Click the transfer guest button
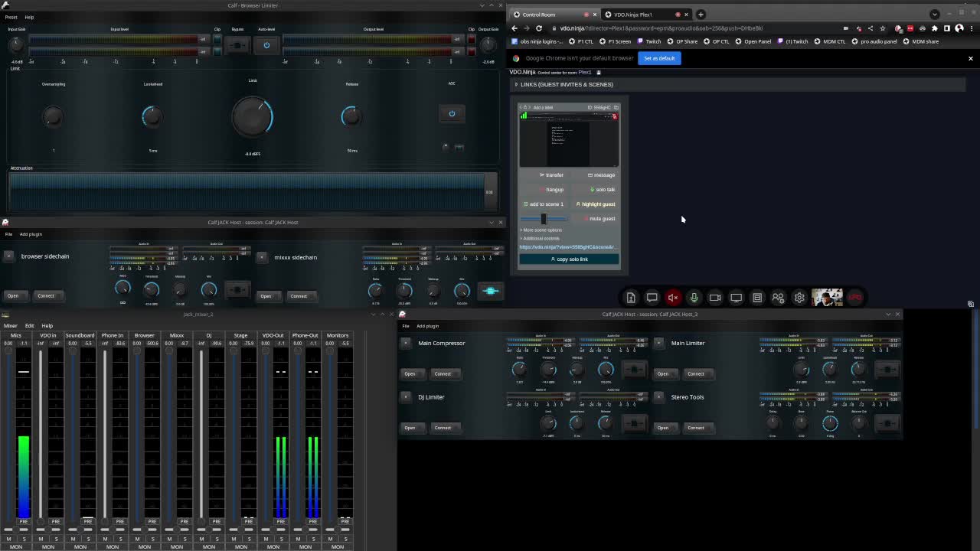 tap(544, 175)
